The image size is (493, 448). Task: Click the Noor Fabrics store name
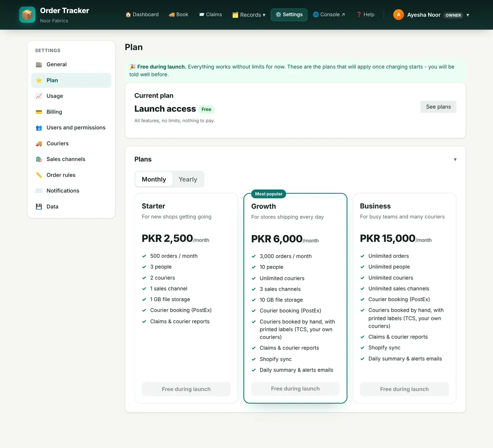point(54,21)
